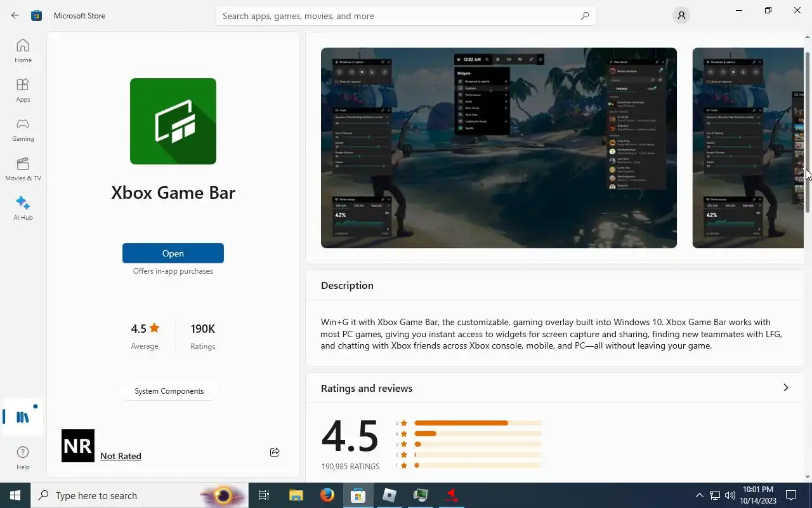Launch Firefox from taskbar
812x508 pixels.
pyautogui.click(x=327, y=495)
